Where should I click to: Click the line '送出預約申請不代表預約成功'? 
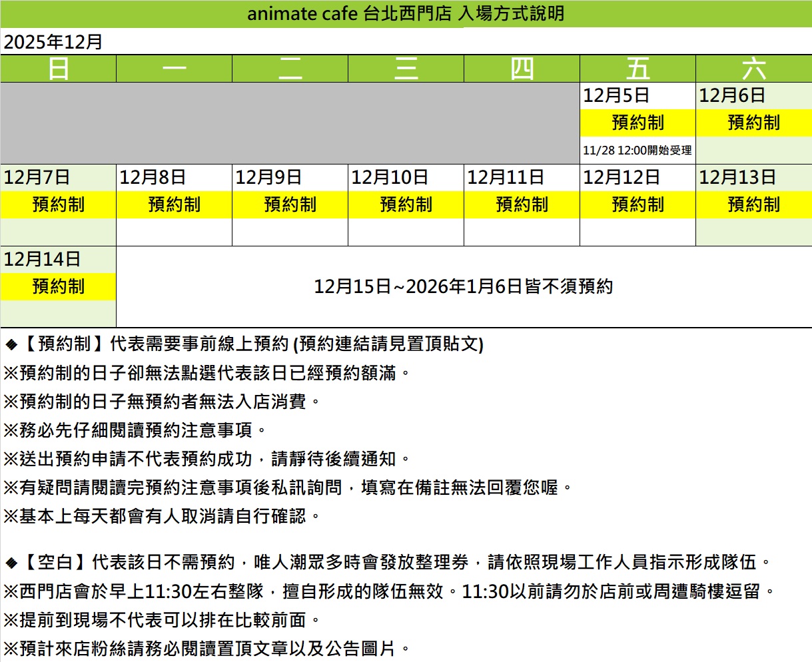click(x=207, y=459)
